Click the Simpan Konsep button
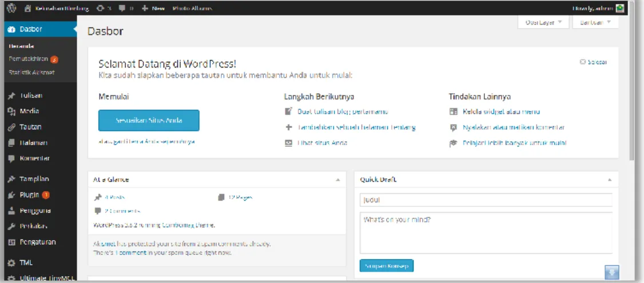This screenshot has height=283, width=644. click(x=387, y=265)
